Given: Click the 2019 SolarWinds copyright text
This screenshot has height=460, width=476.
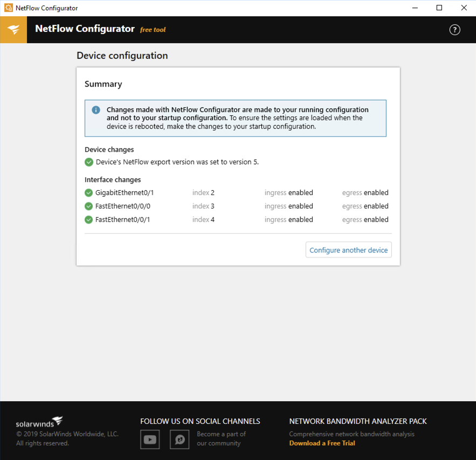Looking at the screenshot, I should 67,438.
